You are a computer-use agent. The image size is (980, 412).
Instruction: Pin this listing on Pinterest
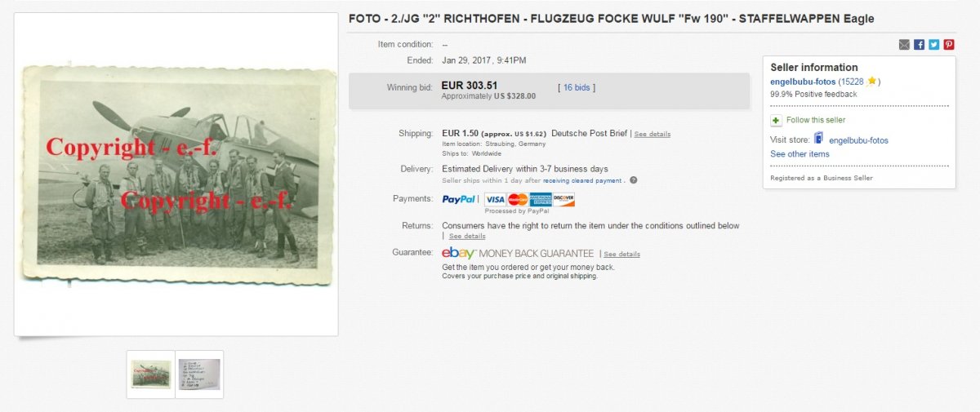(948, 45)
